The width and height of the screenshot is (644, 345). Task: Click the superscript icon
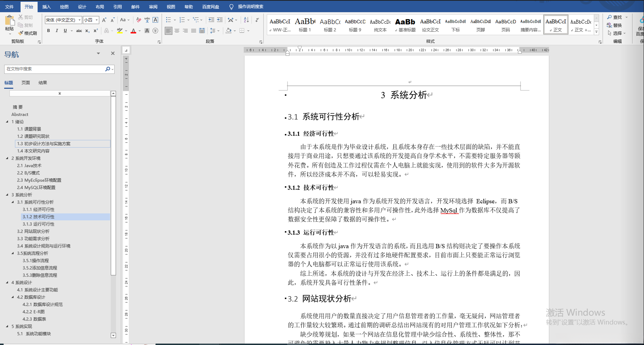click(x=95, y=31)
